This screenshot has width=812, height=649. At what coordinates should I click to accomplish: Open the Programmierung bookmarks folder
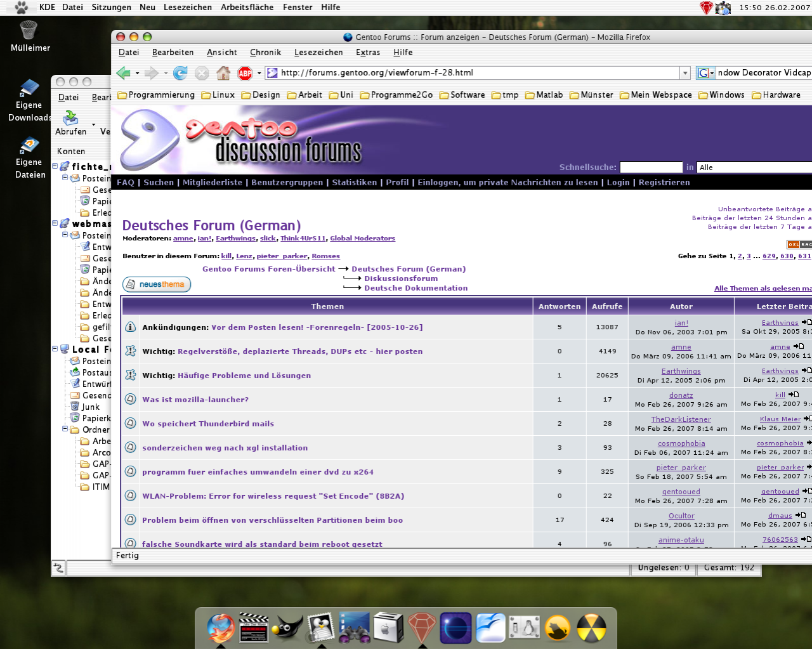[156, 95]
